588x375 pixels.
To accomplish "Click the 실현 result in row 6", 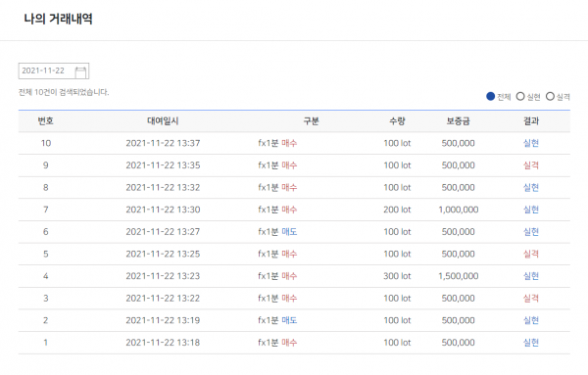I will (x=531, y=231).
